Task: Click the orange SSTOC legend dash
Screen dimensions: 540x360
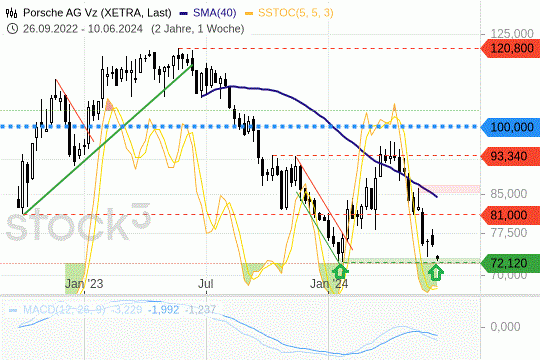Action: tap(249, 13)
